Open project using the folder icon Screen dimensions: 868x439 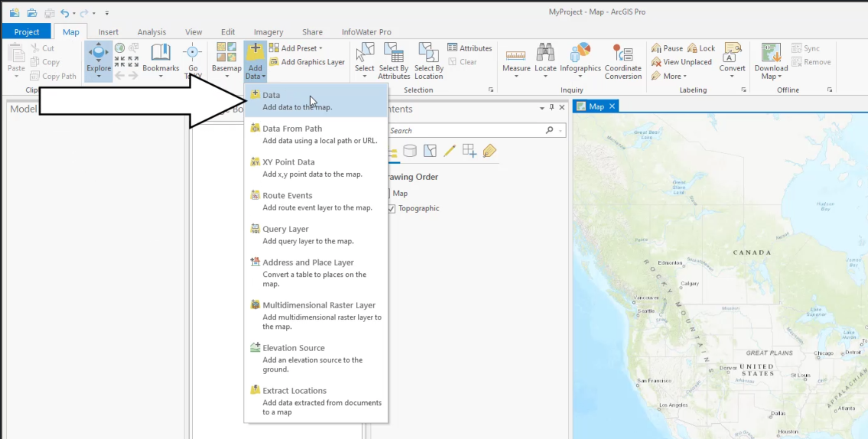click(32, 12)
